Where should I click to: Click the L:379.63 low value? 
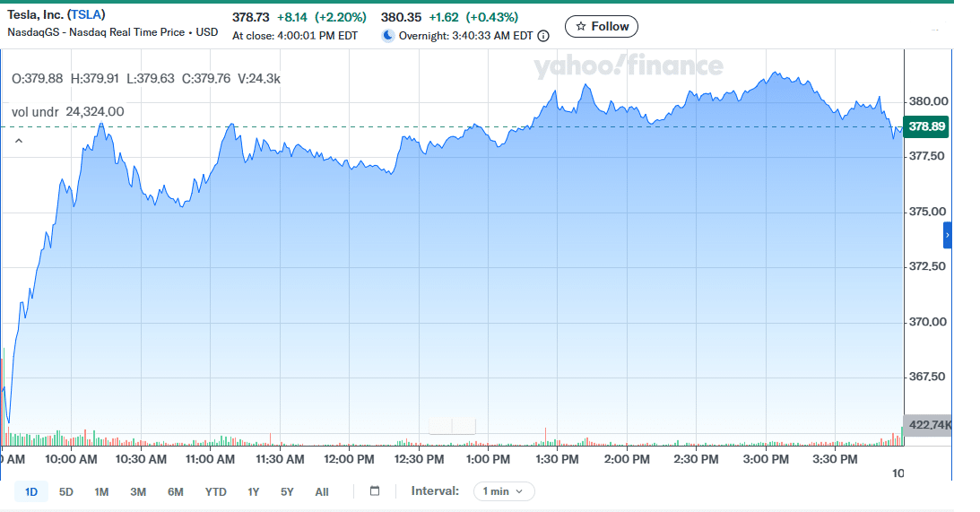[x=150, y=79]
